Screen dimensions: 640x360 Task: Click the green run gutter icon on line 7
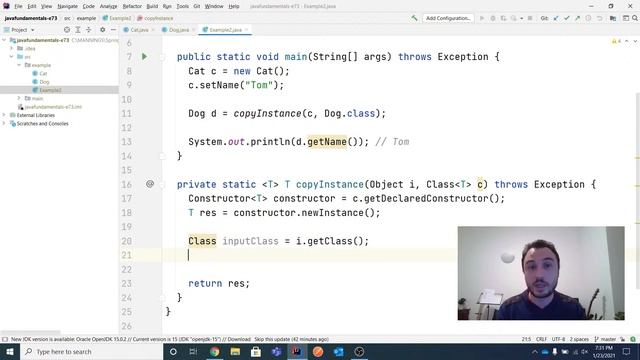click(144, 56)
